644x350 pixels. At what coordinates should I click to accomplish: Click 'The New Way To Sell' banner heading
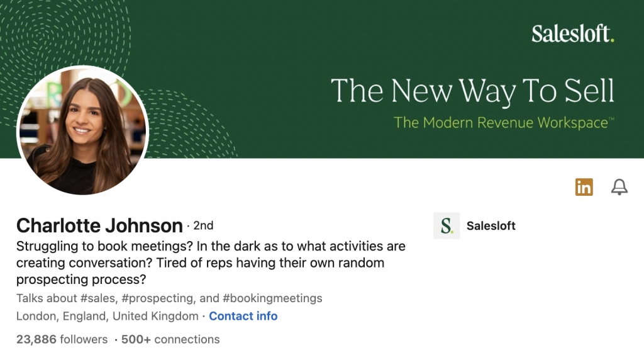point(472,91)
